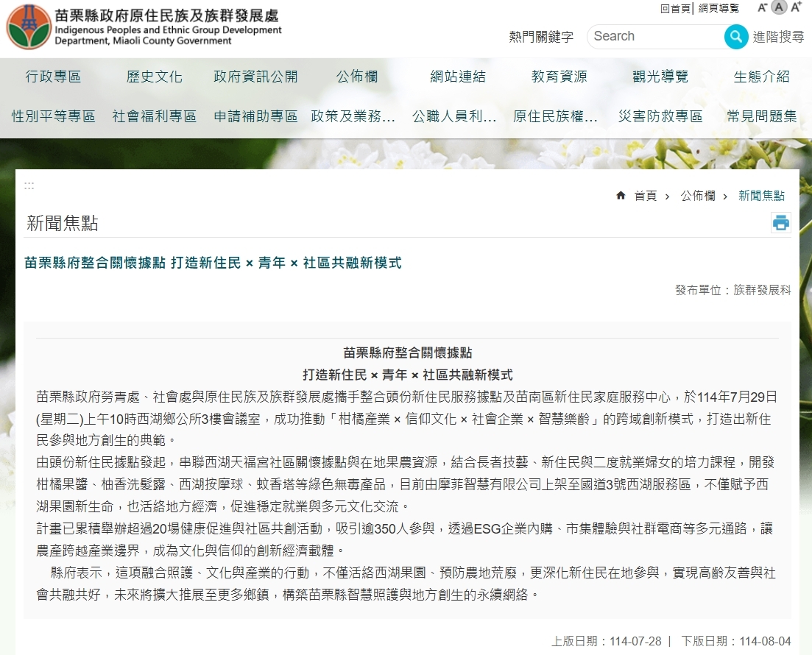Increase font size with the A+ icon
This screenshot has width=812, height=655.
point(796,7)
